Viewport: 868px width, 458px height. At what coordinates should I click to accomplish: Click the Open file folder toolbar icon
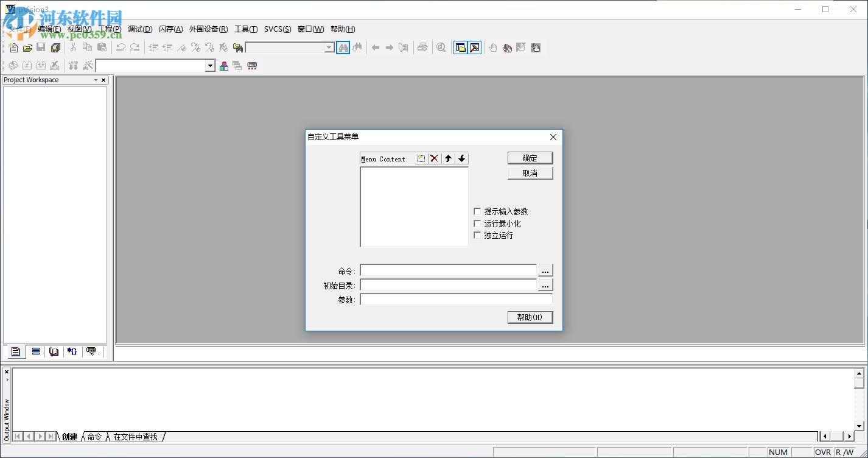click(27, 48)
